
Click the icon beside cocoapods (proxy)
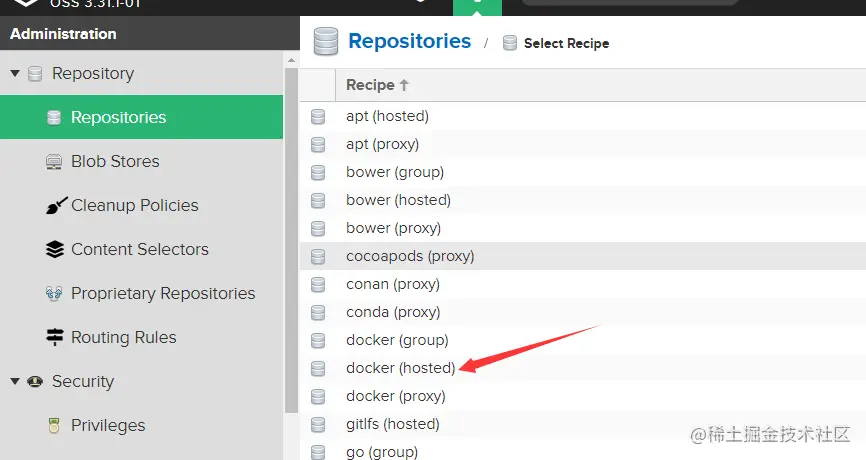point(318,257)
